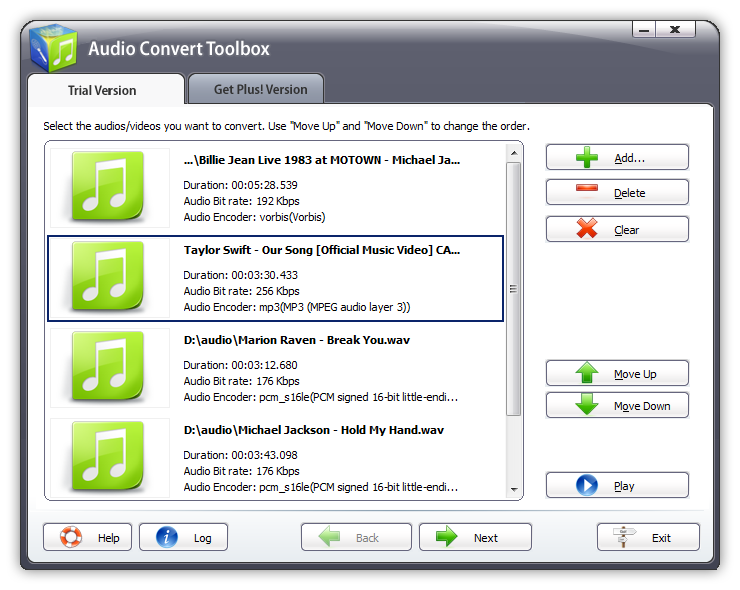The width and height of the screenshot is (740, 590).
Task: Switch to the Trial Version tab
Action: [106, 89]
